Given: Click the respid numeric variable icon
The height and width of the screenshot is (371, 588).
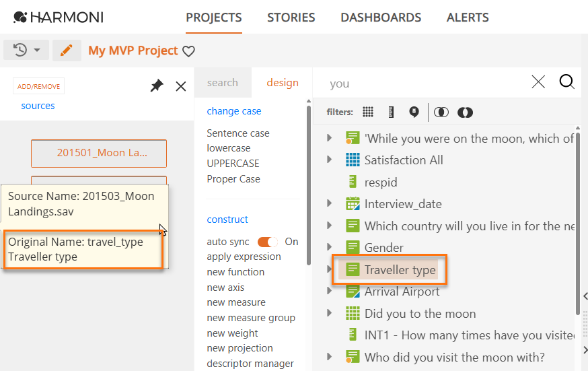Looking at the screenshot, I should [353, 182].
